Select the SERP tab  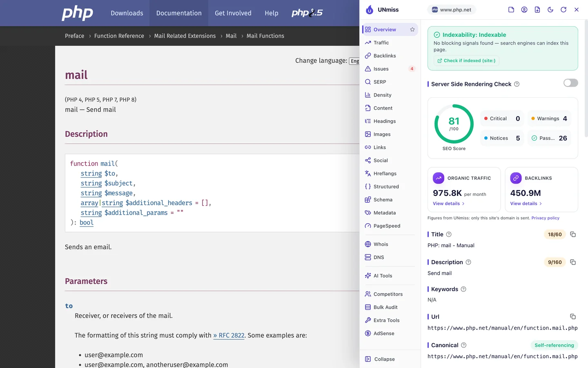click(390, 82)
